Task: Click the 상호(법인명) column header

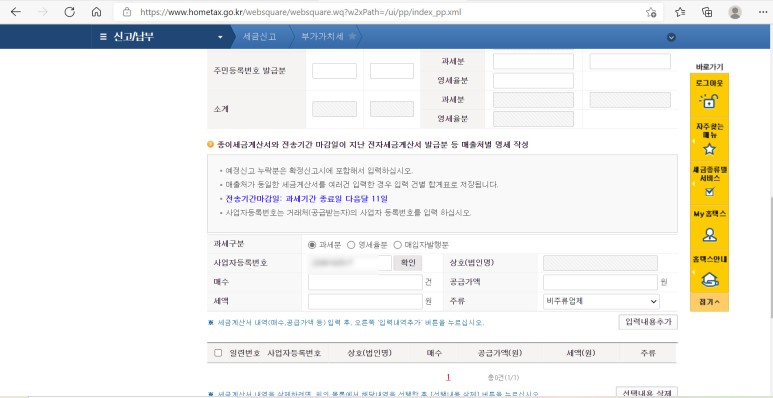Action: [369, 353]
